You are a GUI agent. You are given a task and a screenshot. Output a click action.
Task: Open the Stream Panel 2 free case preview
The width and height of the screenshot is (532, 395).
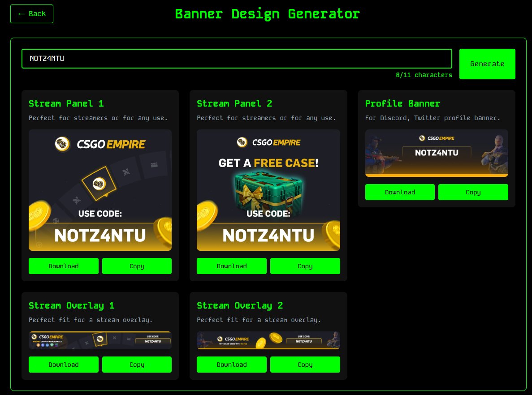268,190
